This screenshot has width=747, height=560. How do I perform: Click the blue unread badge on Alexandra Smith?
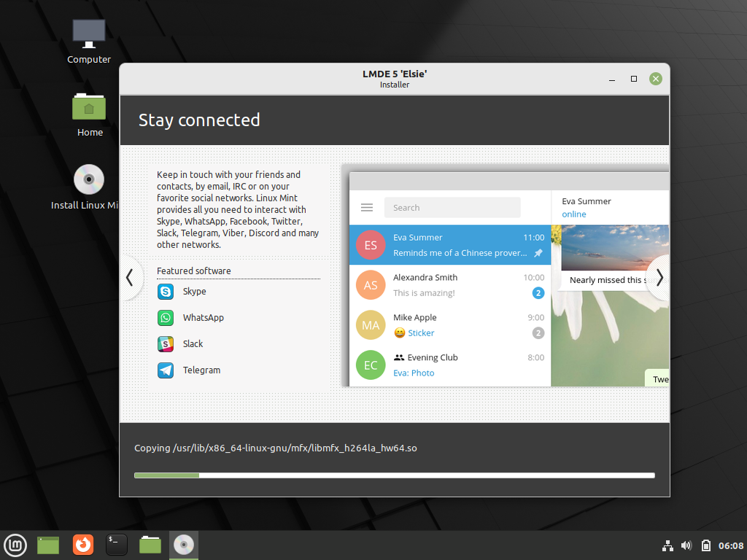point(538,293)
